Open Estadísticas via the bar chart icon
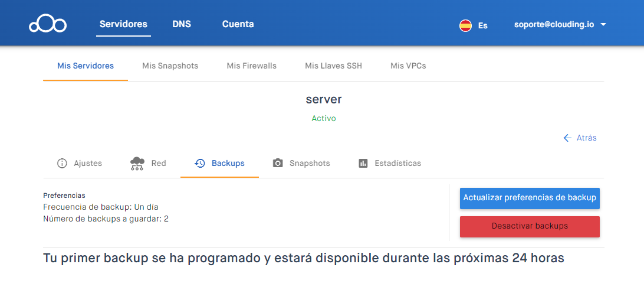 tap(363, 163)
